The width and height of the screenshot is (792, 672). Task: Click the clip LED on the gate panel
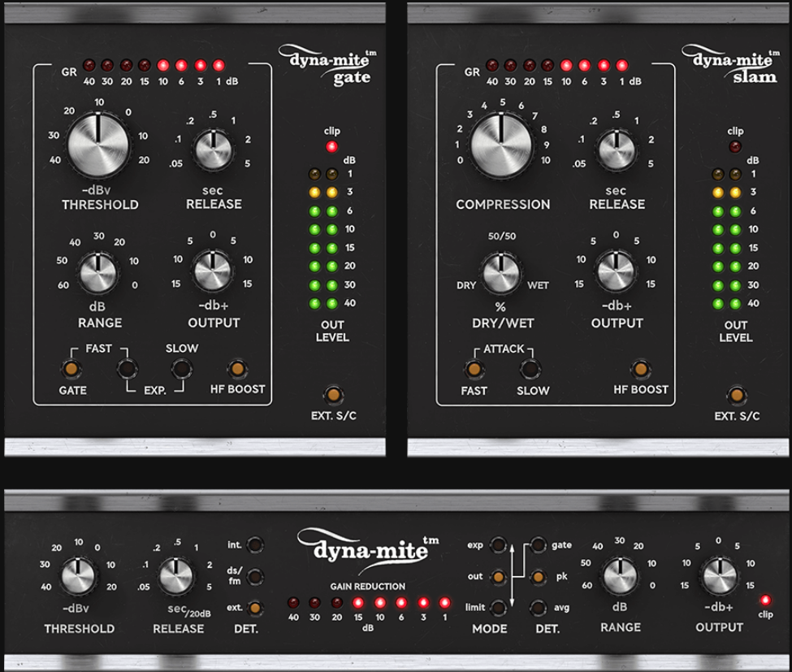[331, 147]
